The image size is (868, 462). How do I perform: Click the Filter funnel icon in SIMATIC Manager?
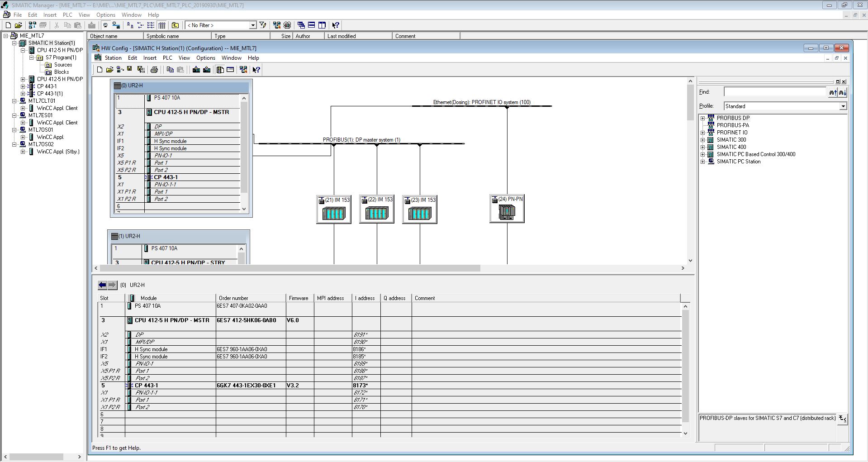(x=263, y=25)
